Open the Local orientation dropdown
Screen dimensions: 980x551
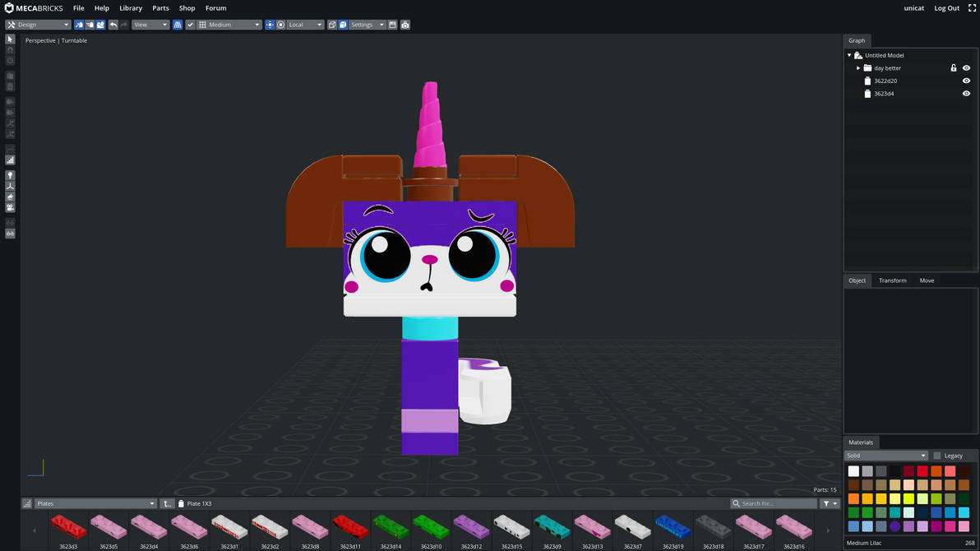(305, 25)
